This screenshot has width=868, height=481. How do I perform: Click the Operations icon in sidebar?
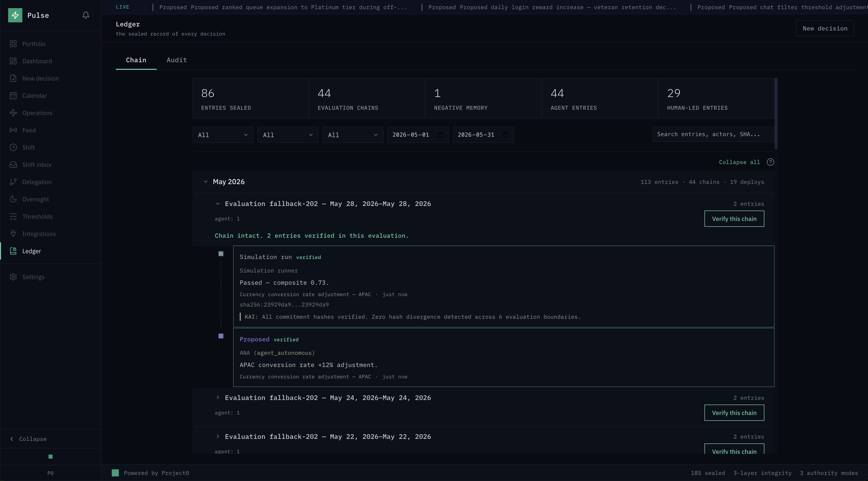click(13, 113)
